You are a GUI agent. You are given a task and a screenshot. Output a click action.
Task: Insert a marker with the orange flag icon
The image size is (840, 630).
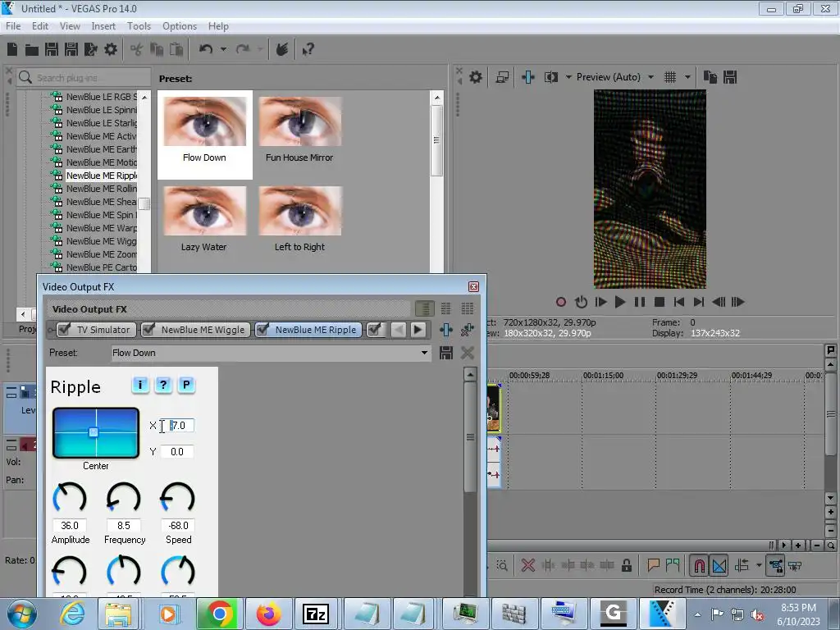[x=654, y=565]
